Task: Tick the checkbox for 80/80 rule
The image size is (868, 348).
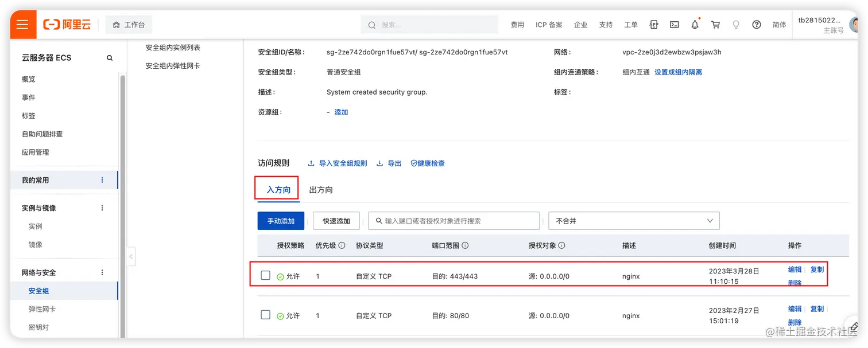Action: click(265, 315)
